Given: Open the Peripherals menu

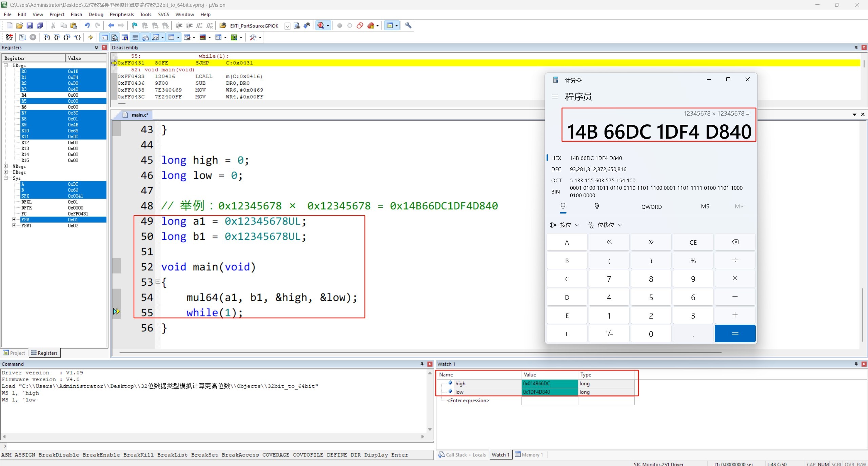Looking at the screenshot, I should pyautogui.click(x=122, y=15).
